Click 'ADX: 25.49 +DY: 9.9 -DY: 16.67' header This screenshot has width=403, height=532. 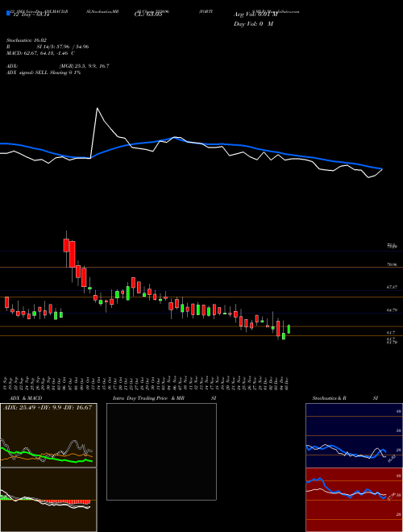48,408
